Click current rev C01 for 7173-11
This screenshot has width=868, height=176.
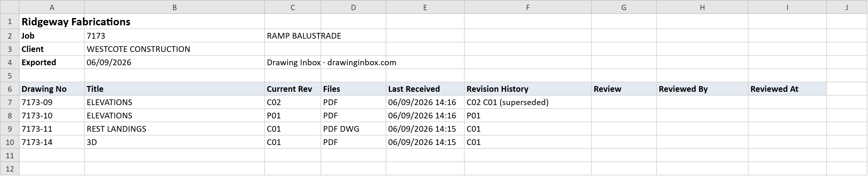click(293, 129)
